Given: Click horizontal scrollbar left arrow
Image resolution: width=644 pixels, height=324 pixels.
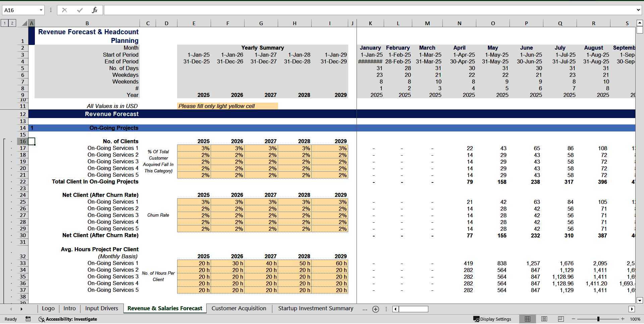Looking at the screenshot, I should click(395, 309).
